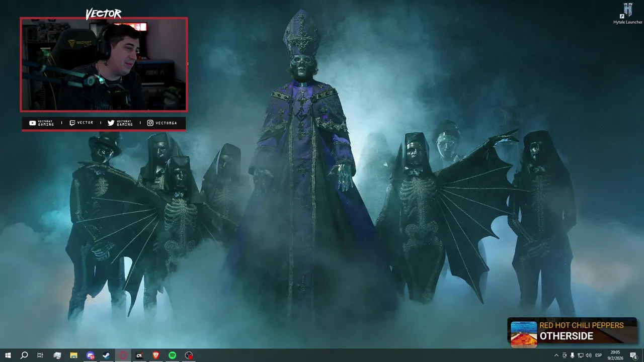Open the taskbar app between Opera and Brave
Screen dimensions: 644x362
point(139,355)
